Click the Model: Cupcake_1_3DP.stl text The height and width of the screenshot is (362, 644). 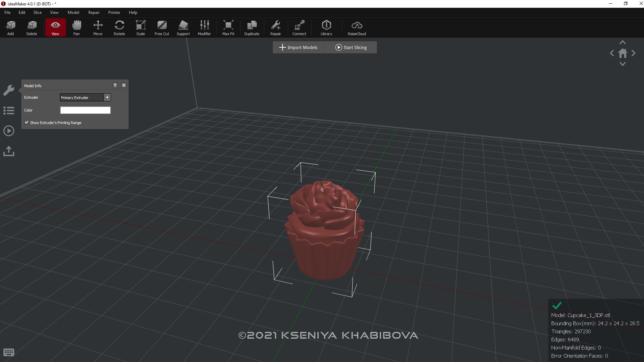(580, 315)
